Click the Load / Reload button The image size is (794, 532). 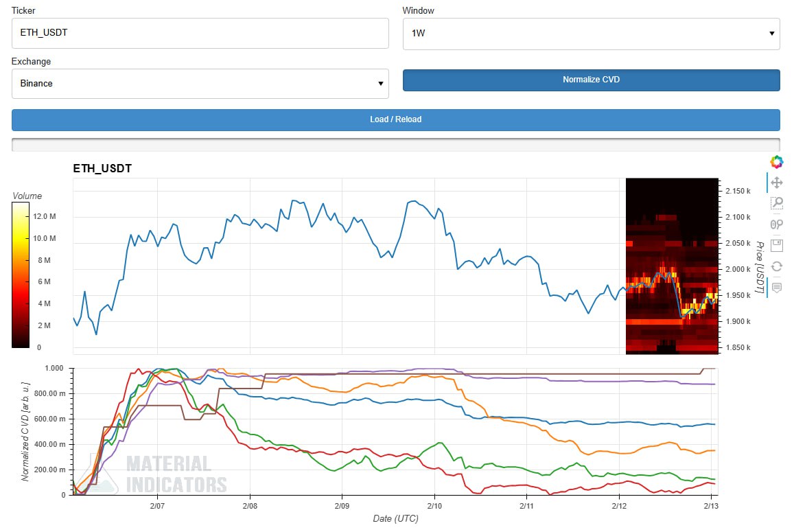pos(395,119)
